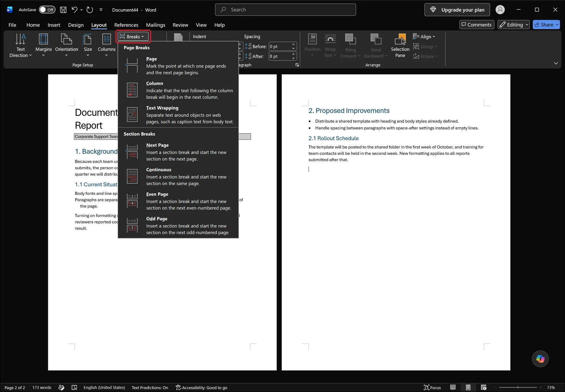Image resolution: width=565 pixels, height=392 pixels.
Task: Open Paragraph settings dialog launcher
Action: (297, 65)
